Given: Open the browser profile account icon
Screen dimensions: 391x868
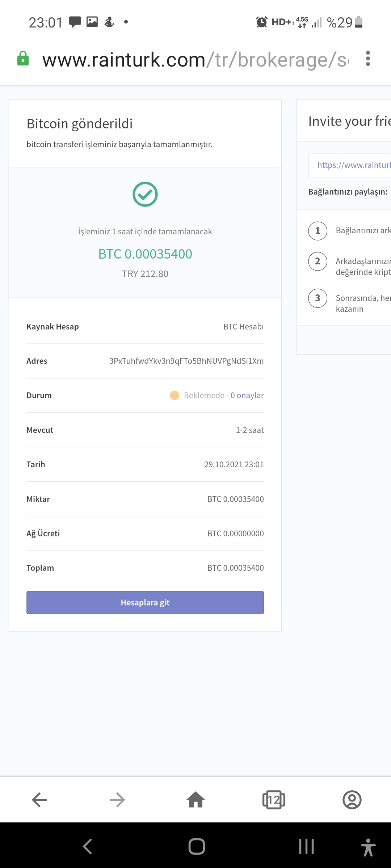Looking at the screenshot, I should (352, 800).
